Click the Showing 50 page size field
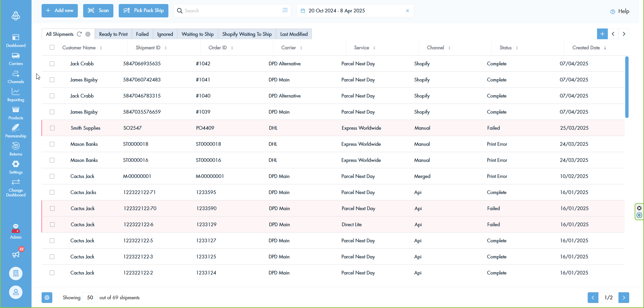 (90, 298)
